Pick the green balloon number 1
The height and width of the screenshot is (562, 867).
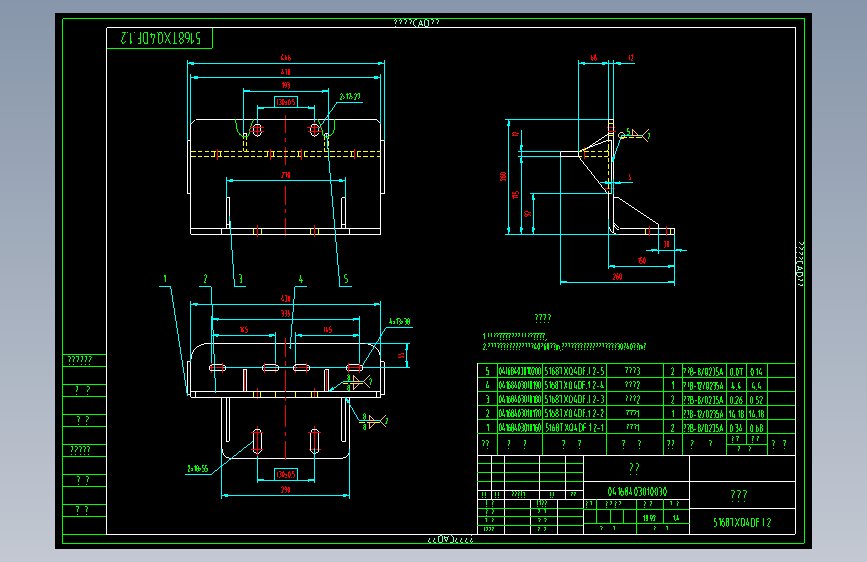[165, 279]
